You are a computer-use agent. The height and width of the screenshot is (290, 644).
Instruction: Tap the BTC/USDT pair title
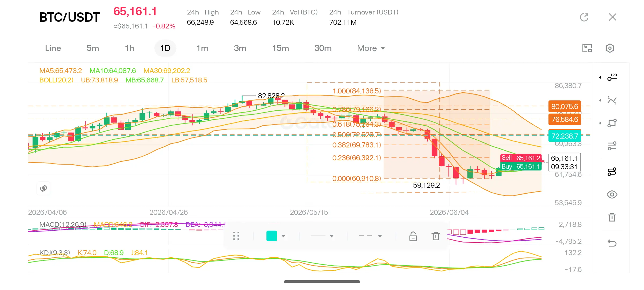click(69, 17)
